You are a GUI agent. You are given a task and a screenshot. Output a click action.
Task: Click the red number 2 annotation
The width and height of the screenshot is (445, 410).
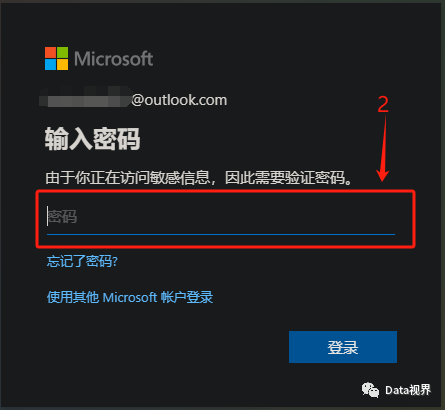(x=383, y=104)
